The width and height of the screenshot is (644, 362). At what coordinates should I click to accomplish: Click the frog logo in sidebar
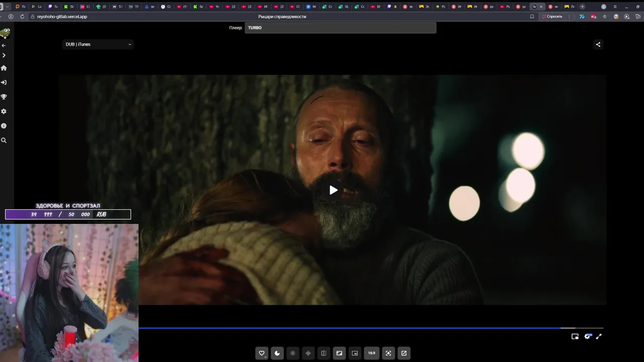coord(5,33)
